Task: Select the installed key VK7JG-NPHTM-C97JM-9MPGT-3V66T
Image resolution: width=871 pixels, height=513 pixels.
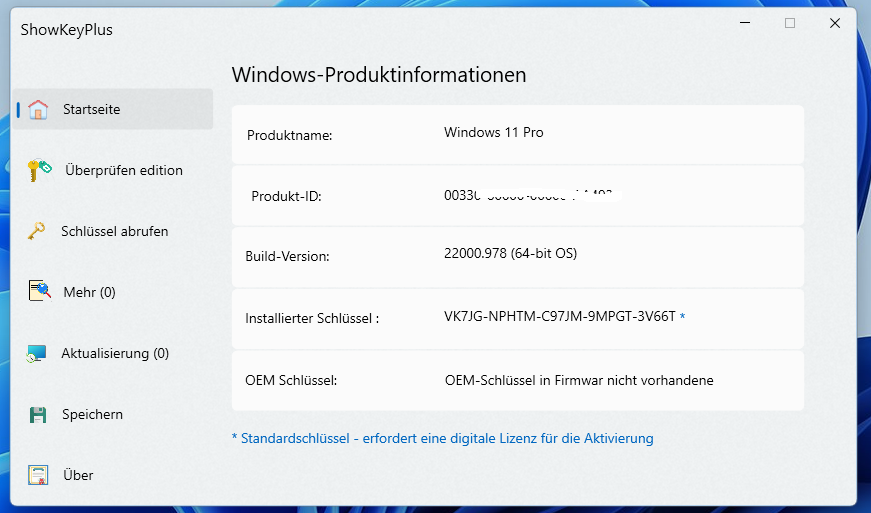Action: pos(559,316)
